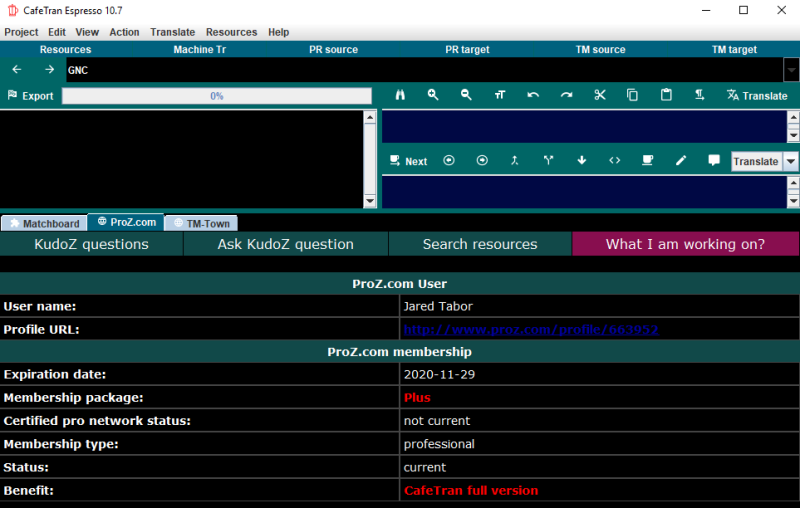The image size is (800, 508).
Task: Click the 0% export progress bar
Action: [x=217, y=96]
